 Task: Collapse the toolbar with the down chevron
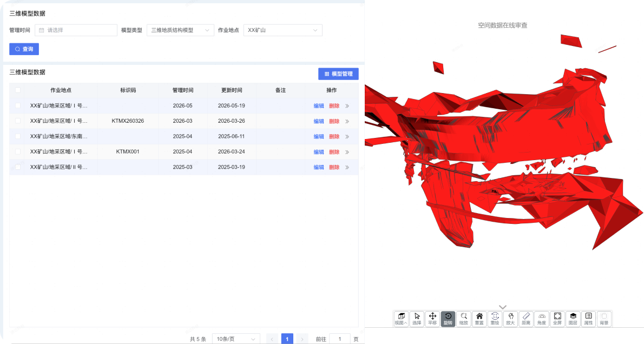503,307
